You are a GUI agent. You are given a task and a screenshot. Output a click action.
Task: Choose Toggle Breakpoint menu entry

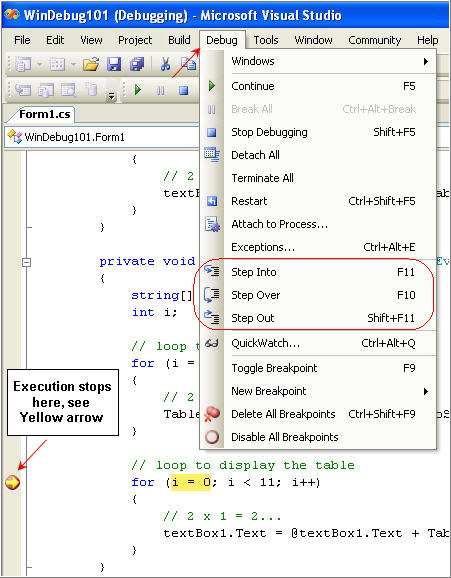(318, 368)
